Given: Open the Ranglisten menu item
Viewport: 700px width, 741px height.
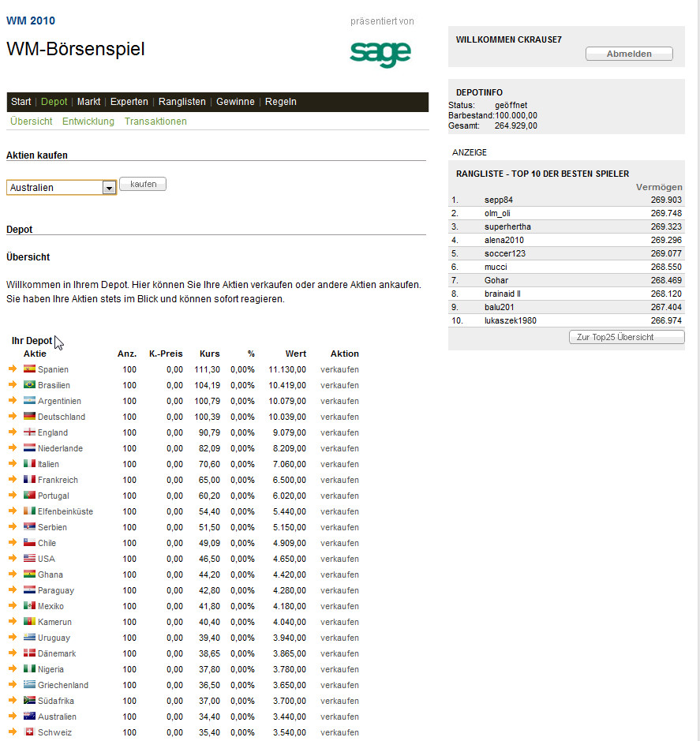Looking at the screenshot, I should (x=182, y=102).
